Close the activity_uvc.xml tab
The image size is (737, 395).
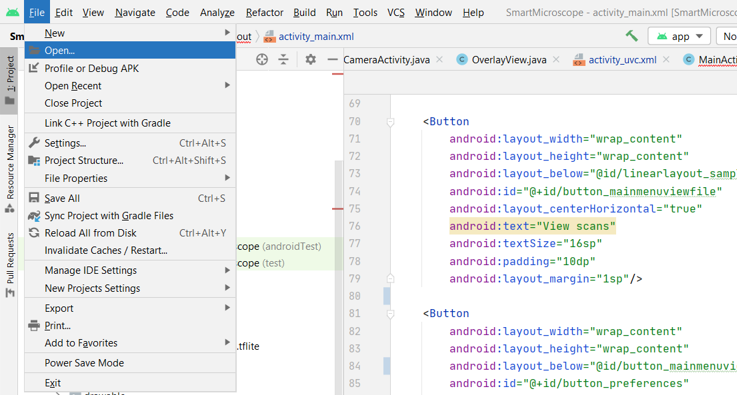click(x=666, y=60)
